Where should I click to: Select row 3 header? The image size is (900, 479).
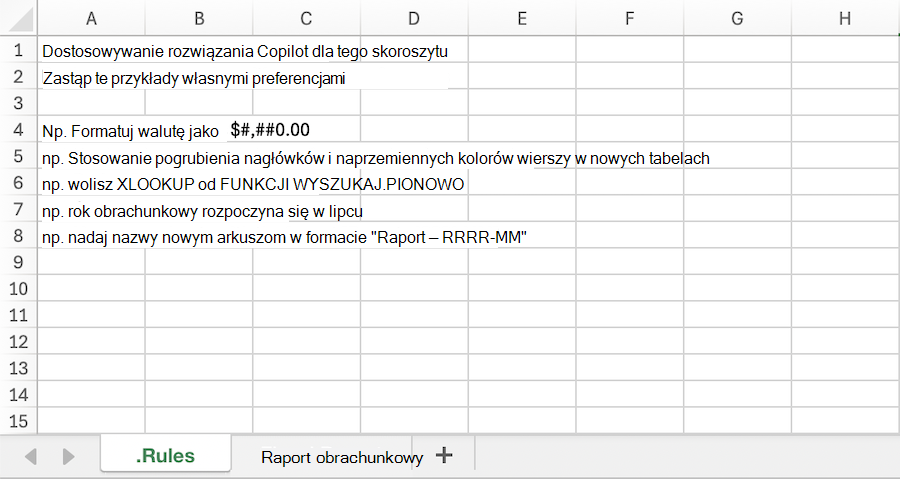(18, 103)
